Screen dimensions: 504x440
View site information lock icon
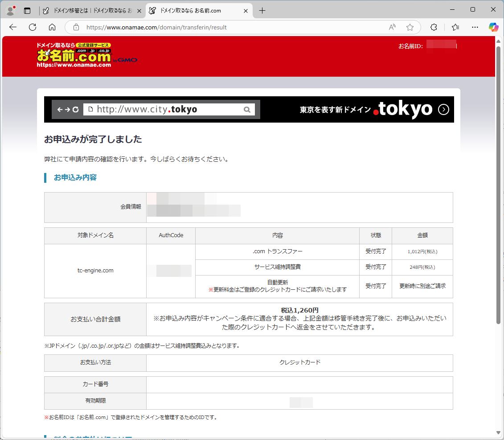(x=76, y=27)
